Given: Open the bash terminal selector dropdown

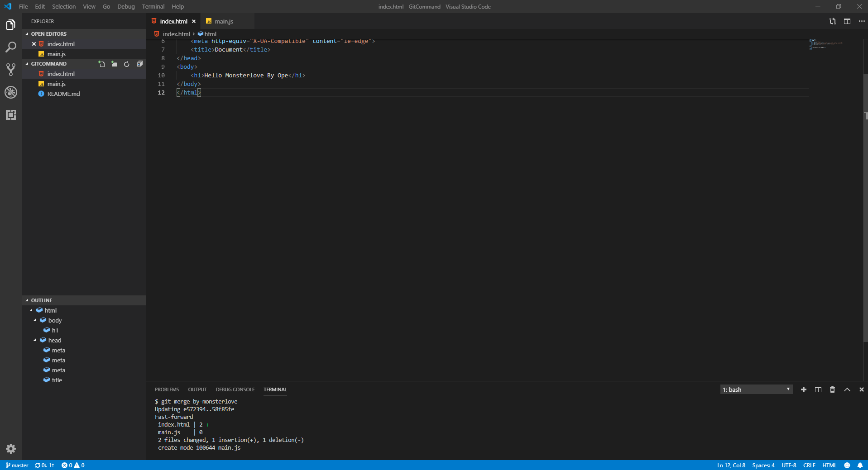Looking at the screenshot, I should click(x=755, y=389).
